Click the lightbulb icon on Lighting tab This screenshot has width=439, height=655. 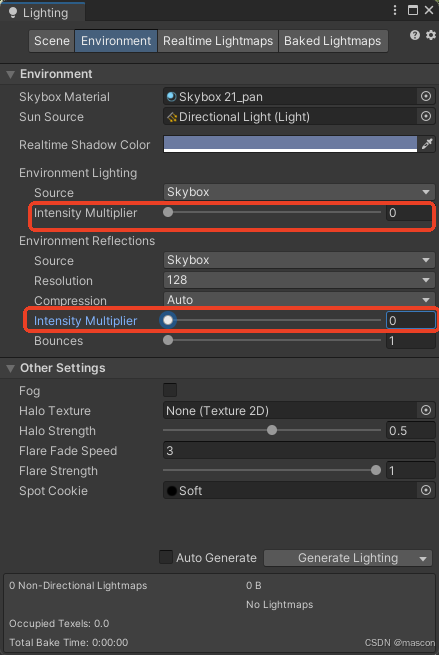13,13
